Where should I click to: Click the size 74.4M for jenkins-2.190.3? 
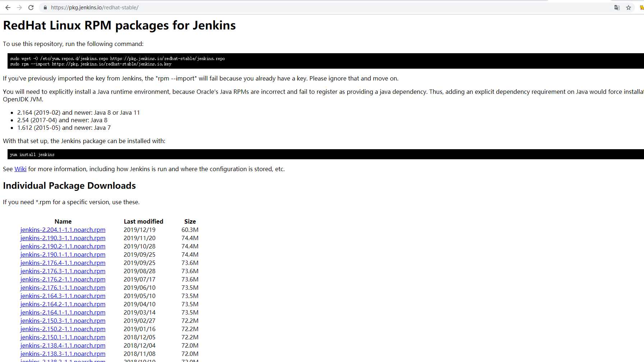[x=190, y=238]
